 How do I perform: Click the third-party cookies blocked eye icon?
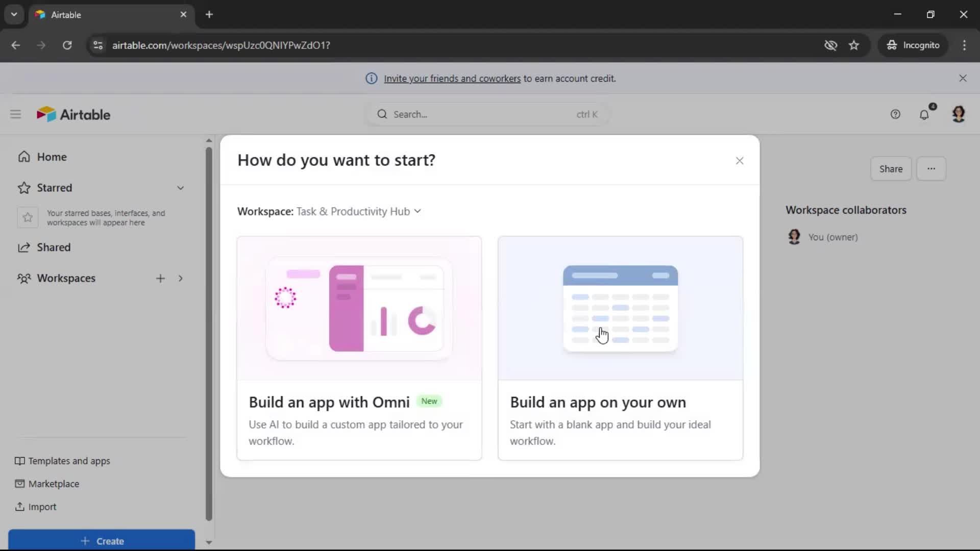[x=830, y=45]
